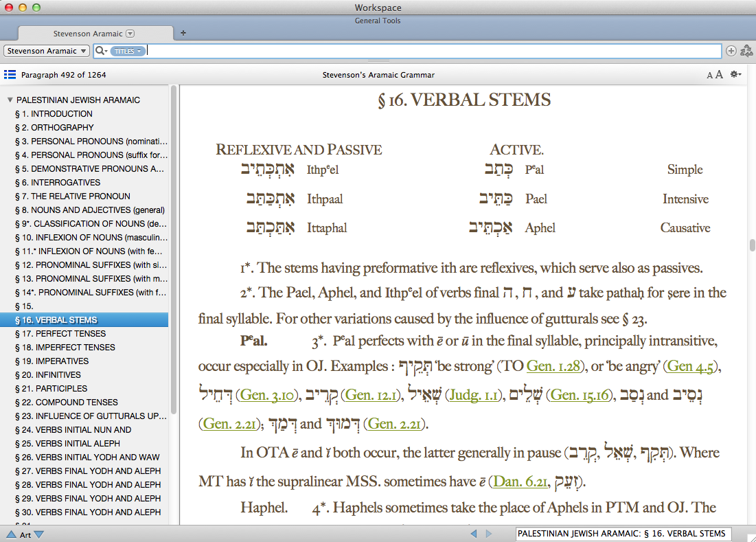Open the Judg. 1.1 reference link

pos(473,395)
